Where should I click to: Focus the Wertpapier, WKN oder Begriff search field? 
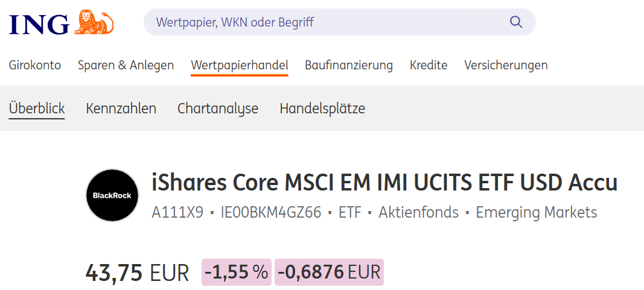(326, 22)
